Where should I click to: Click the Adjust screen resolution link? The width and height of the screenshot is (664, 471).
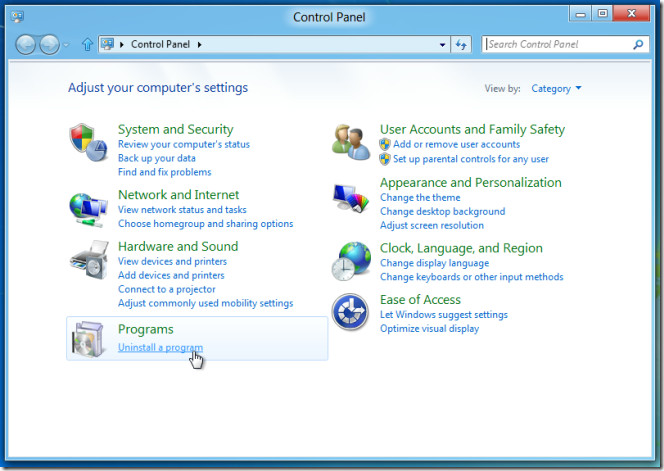click(x=432, y=225)
